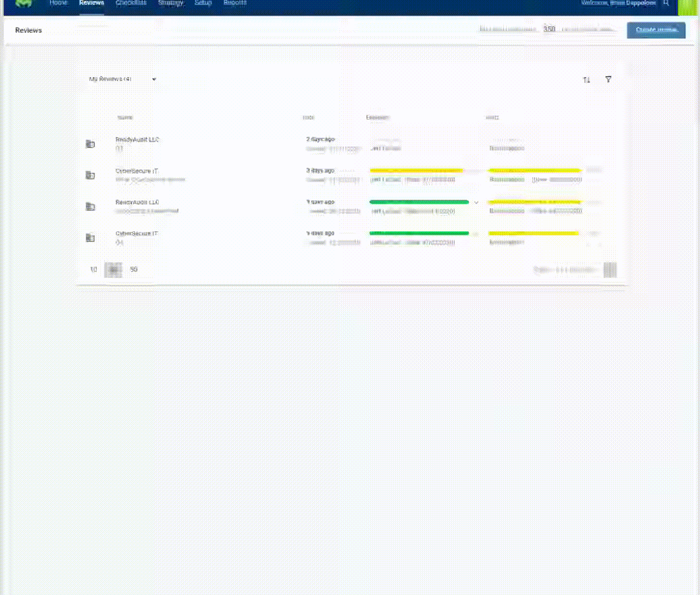The image size is (700, 595).
Task: Select 10 rows per page
Action: tap(94, 270)
